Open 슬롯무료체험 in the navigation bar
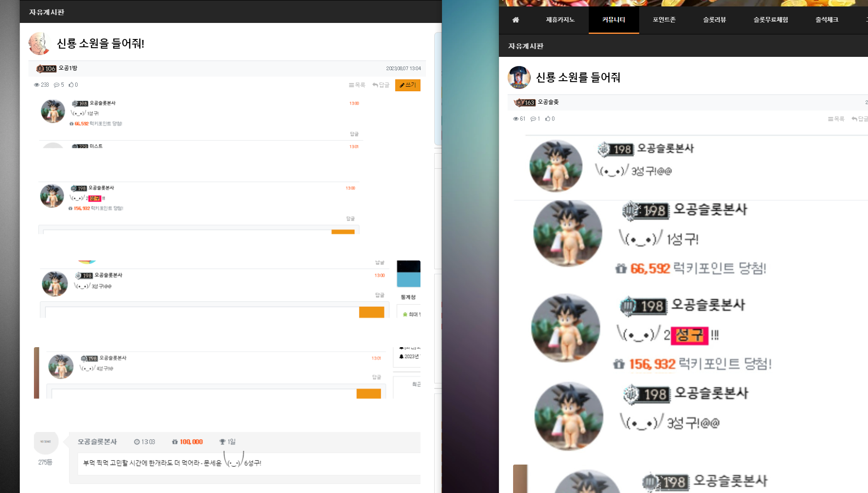Screen dimensions: 868x493 (770, 20)
